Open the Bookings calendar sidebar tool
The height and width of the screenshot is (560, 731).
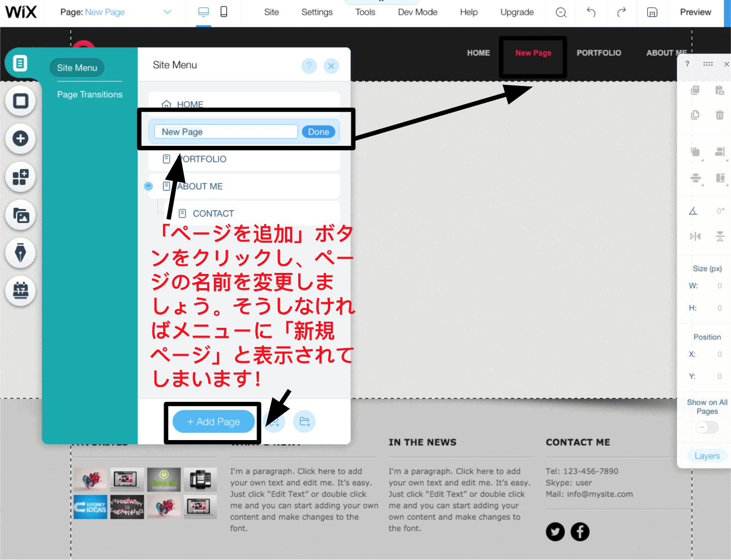point(20,291)
